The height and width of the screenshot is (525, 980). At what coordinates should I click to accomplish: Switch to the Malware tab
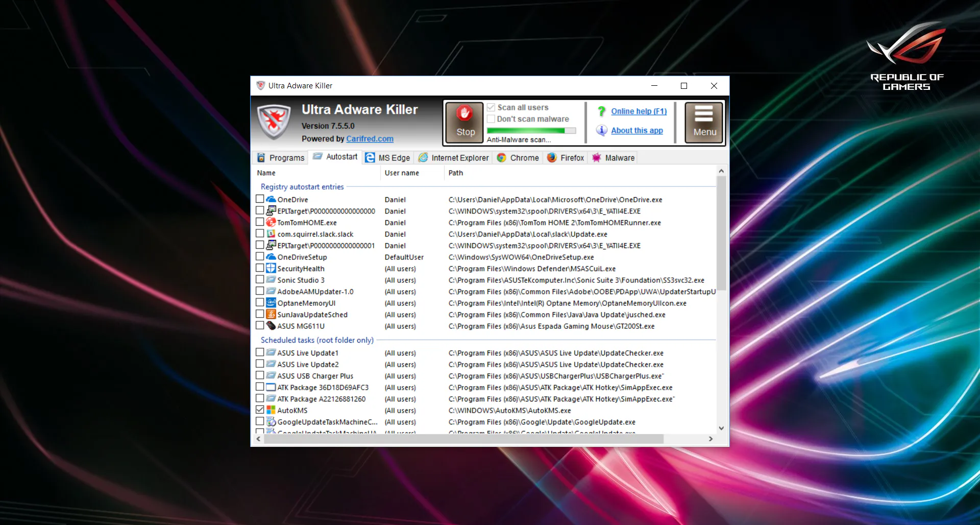(x=613, y=158)
